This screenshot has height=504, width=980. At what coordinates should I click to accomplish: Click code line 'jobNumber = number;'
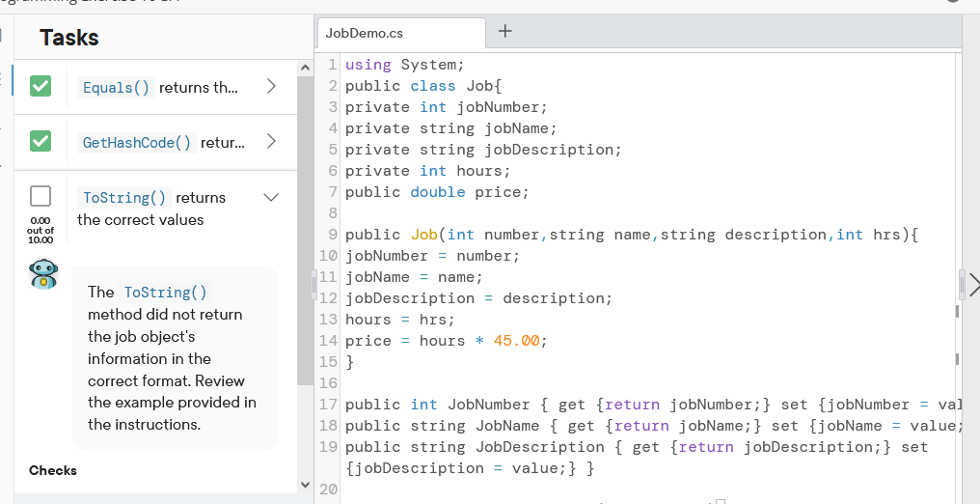(x=432, y=256)
